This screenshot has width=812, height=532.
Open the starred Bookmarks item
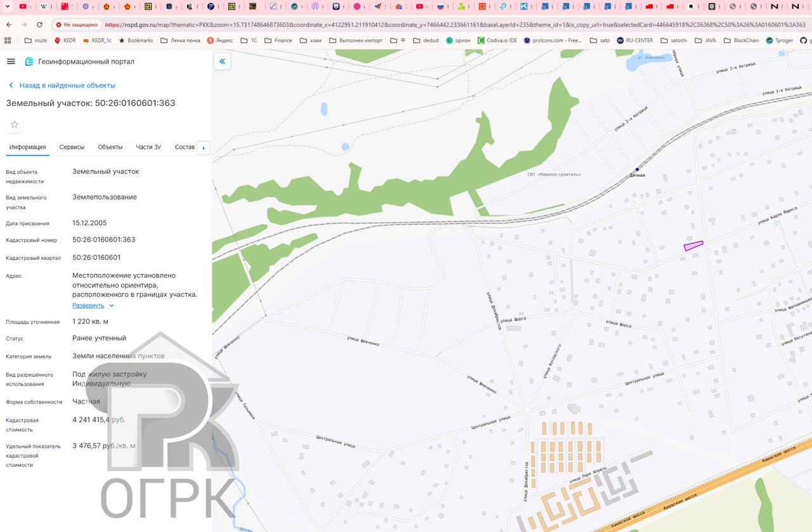click(136, 40)
